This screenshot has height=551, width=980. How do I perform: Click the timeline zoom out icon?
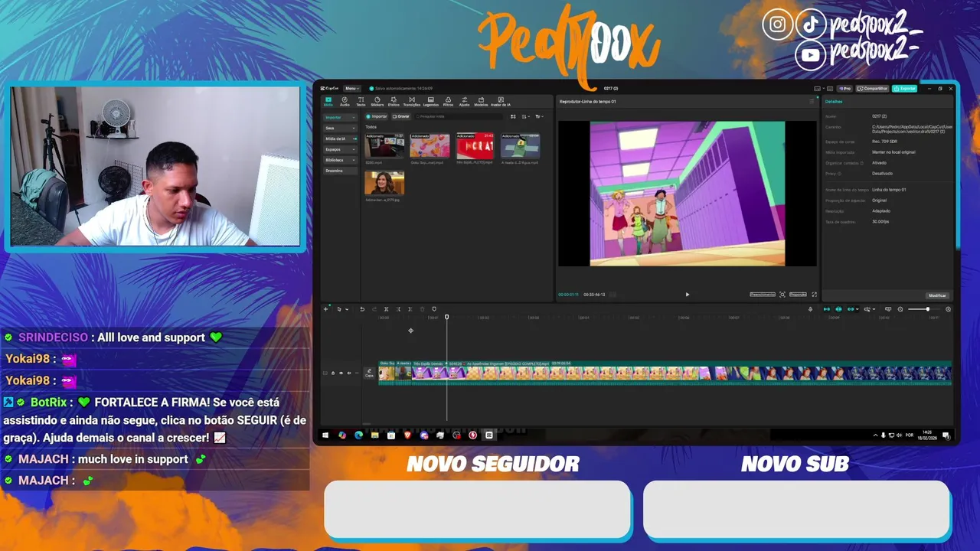click(900, 309)
